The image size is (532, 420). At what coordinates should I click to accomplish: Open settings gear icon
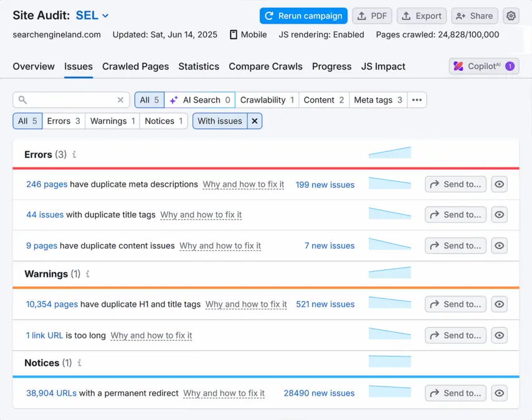511,16
